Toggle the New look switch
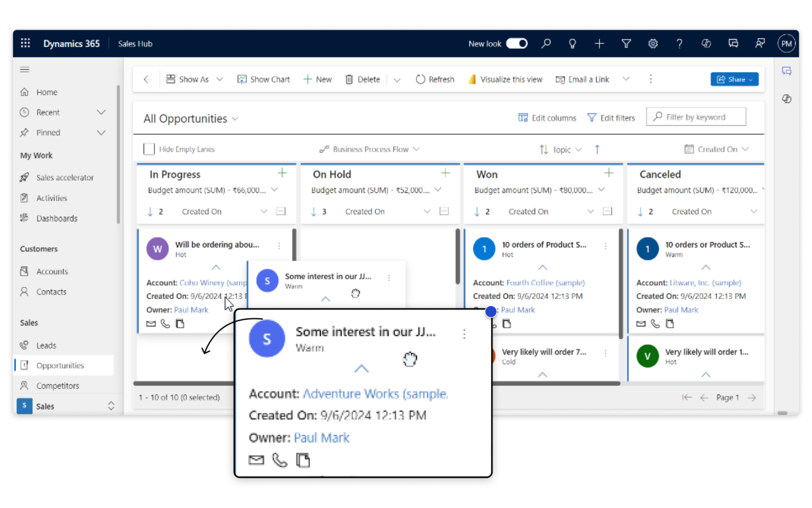The image size is (812, 508). click(516, 43)
